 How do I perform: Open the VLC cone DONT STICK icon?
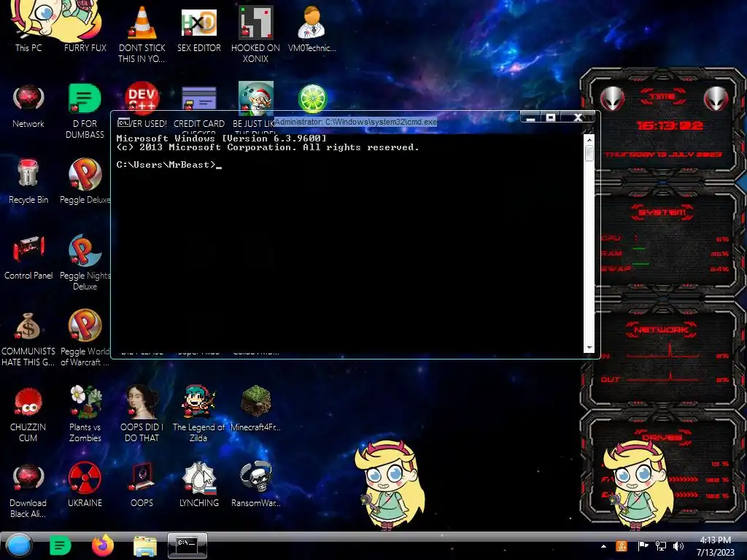142,34
